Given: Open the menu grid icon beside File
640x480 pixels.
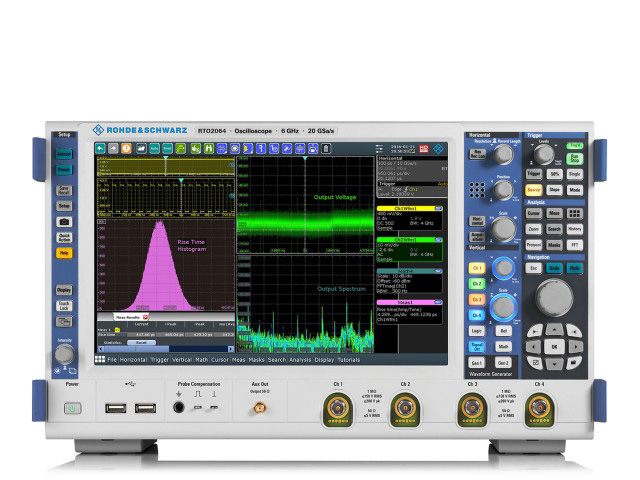Looking at the screenshot, I should (100, 359).
